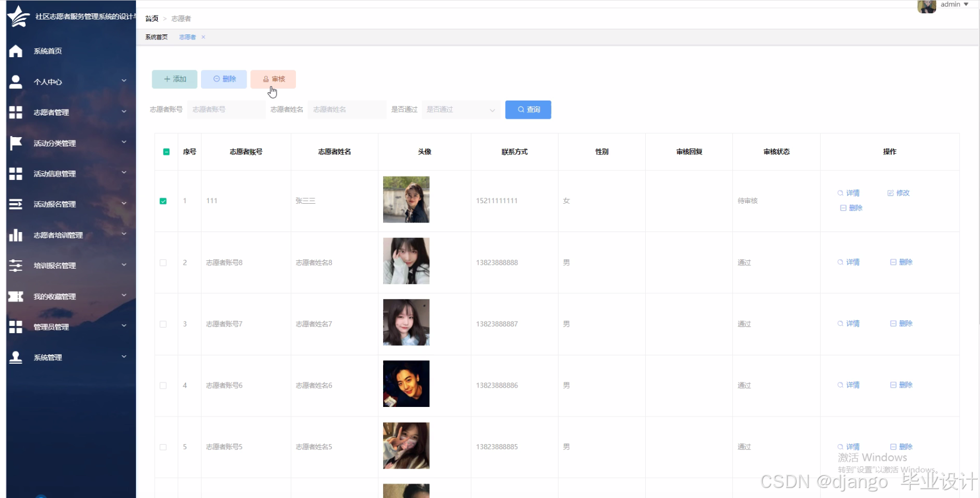This screenshot has width=980, height=498.
Task: Focus the 志愿者账号 input field
Action: pyautogui.click(x=226, y=110)
